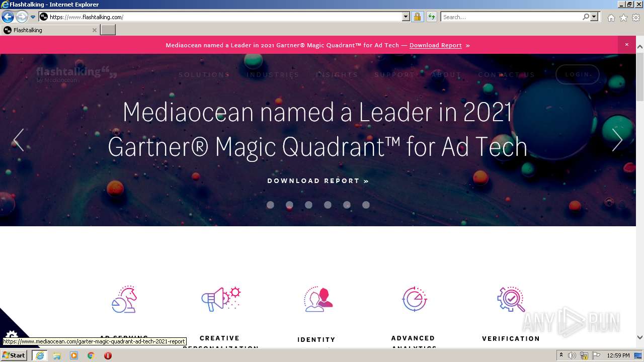Click the network tray icon
The width and height of the screenshot is (644, 362).
click(x=584, y=355)
